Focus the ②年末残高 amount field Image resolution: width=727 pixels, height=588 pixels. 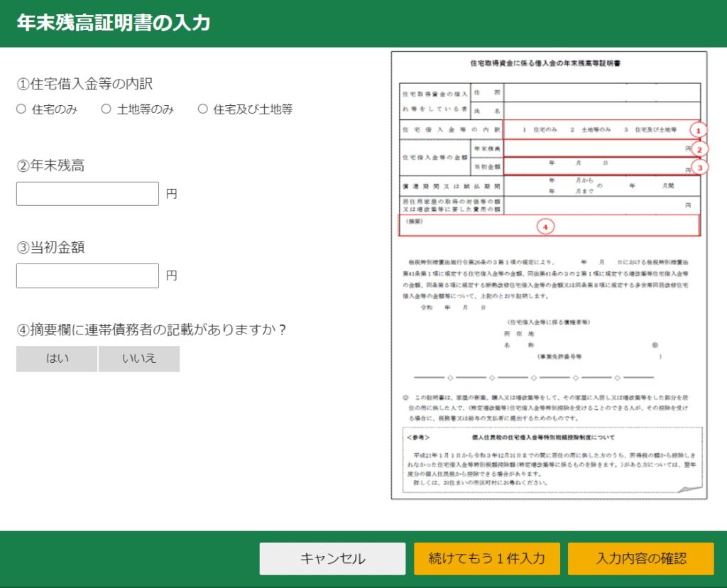87,194
